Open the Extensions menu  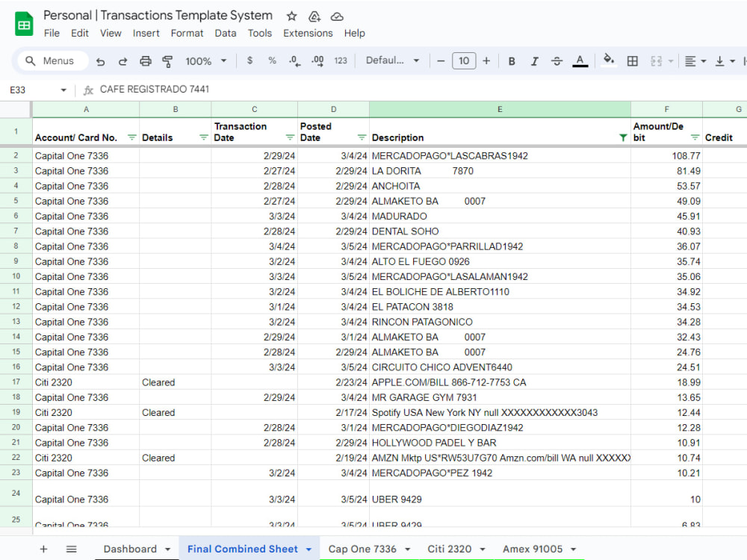[308, 34]
